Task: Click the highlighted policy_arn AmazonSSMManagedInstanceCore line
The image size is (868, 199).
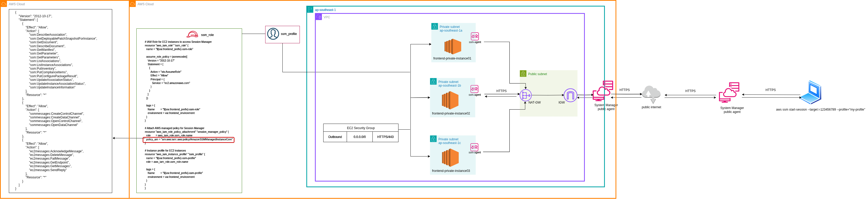Action: (x=188, y=140)
